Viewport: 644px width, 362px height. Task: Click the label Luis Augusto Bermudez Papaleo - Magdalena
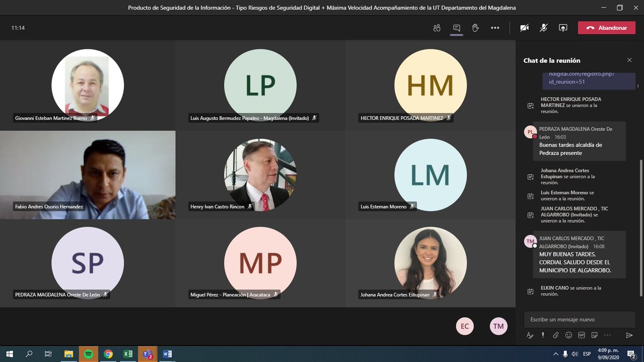coord(251,117)
